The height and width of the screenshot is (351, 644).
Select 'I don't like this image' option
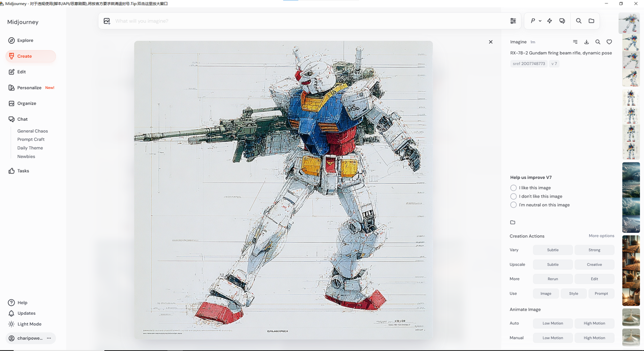(x=513, y=196)
